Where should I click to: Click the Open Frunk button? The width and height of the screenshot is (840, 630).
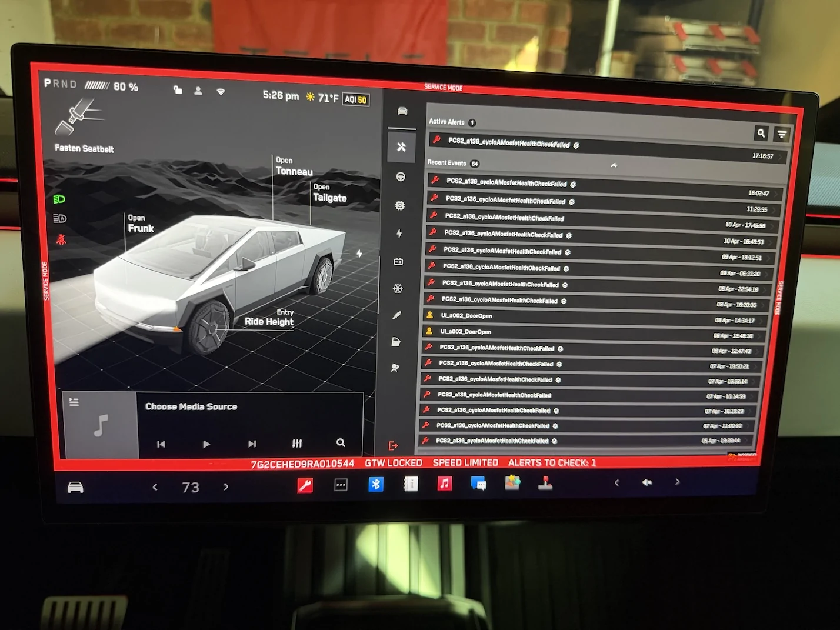point(141,224)
